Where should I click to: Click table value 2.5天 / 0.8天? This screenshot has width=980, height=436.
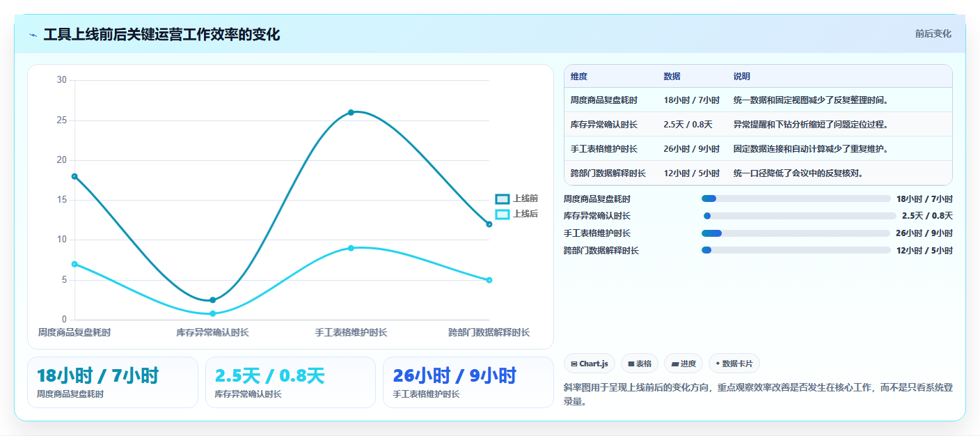coord(688,125)
